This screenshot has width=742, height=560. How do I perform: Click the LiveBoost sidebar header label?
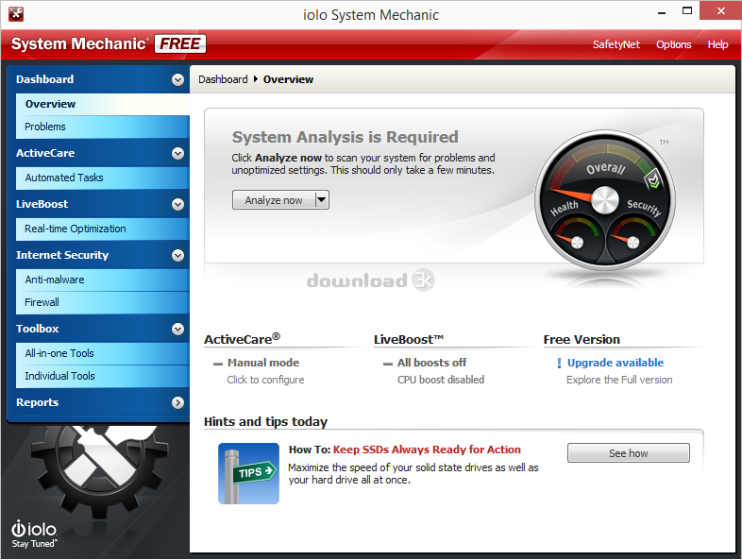(x=42, y=205)
